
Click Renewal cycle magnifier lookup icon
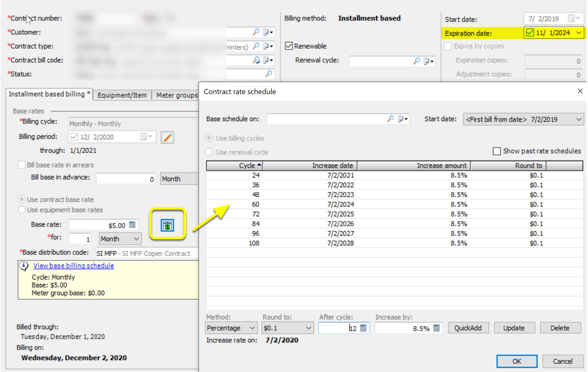coord(417,61)
